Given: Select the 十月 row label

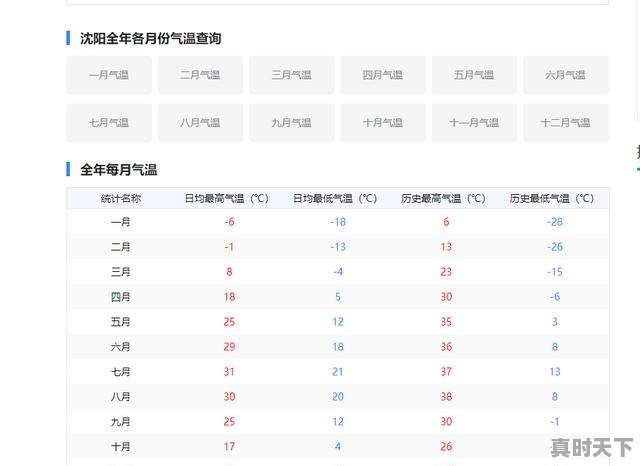Looking at the screenshot, I should (x=121, y=446).
